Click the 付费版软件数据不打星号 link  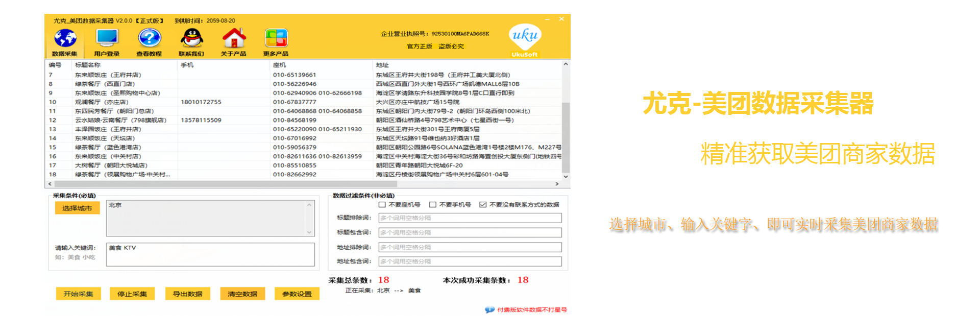pos(532,310)
